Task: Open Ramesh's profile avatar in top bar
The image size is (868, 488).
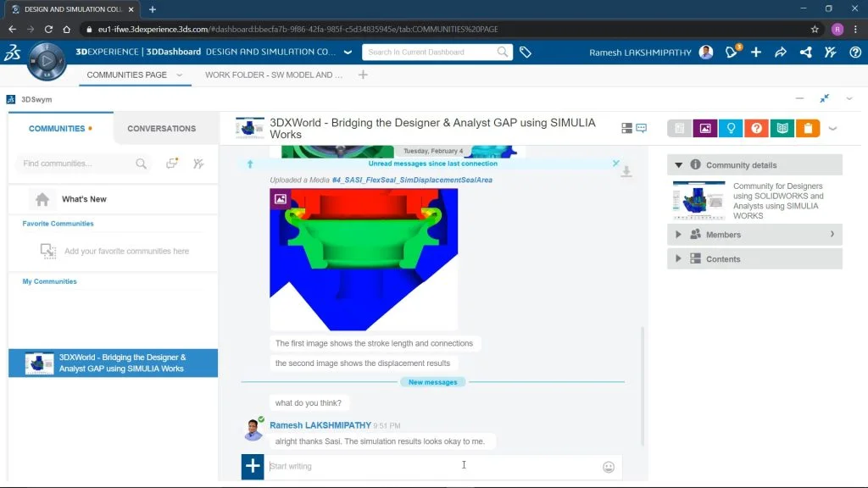Action: tap(706, 52)
